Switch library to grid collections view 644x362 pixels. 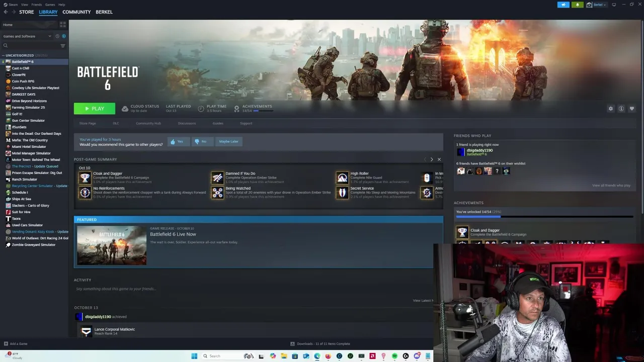(x=62, y=24)
